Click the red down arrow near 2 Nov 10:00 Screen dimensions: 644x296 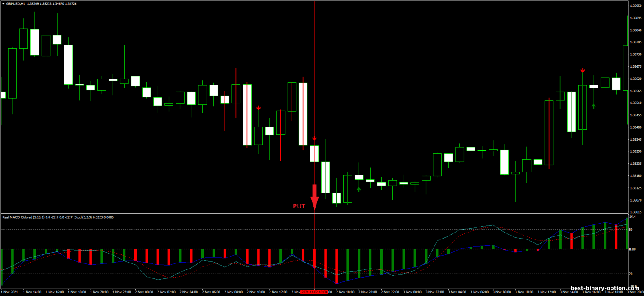click(258, 108)
